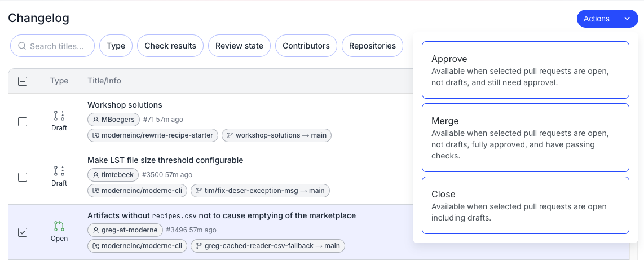The image size is (644, 260).
Task: Click the greg-cached-reader-csv-fallback → main branch chip
Action: [x=268, y=246]
